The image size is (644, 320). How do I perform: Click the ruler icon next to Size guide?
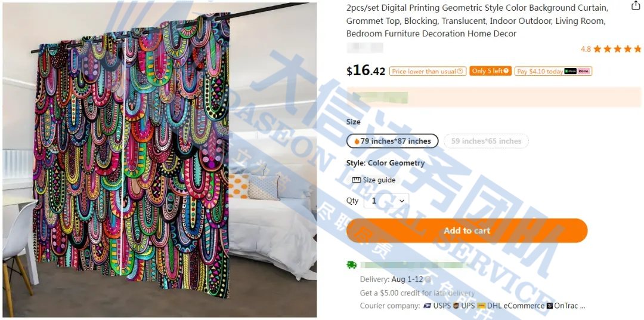click(x=356, y=180)
